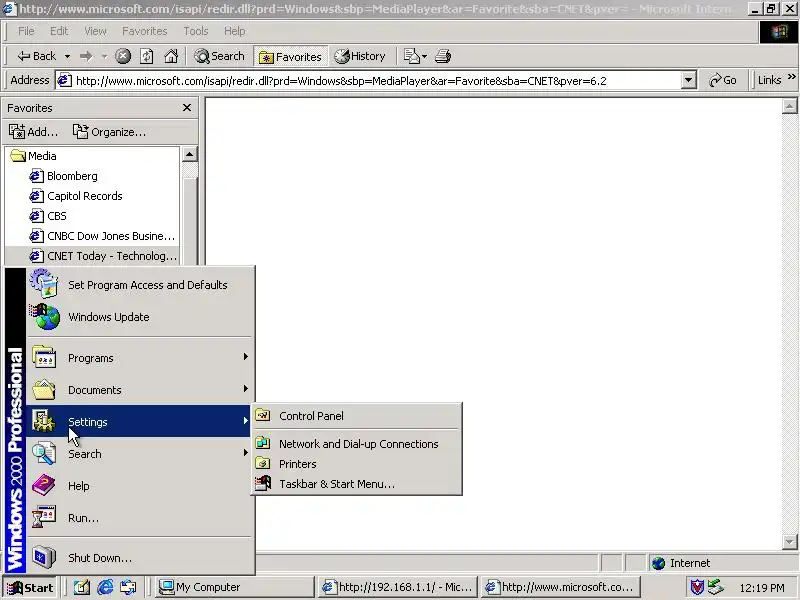Click the 12:19 PM clock in tray
This screenshot has height=600, width=800.
pos(762,588)
